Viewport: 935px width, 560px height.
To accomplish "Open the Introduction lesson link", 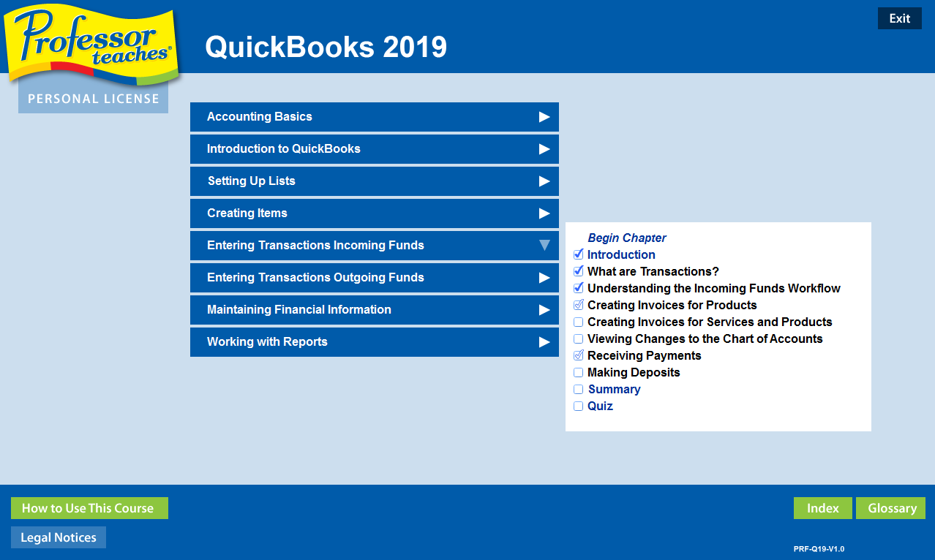I will click(x=621, y=254).
